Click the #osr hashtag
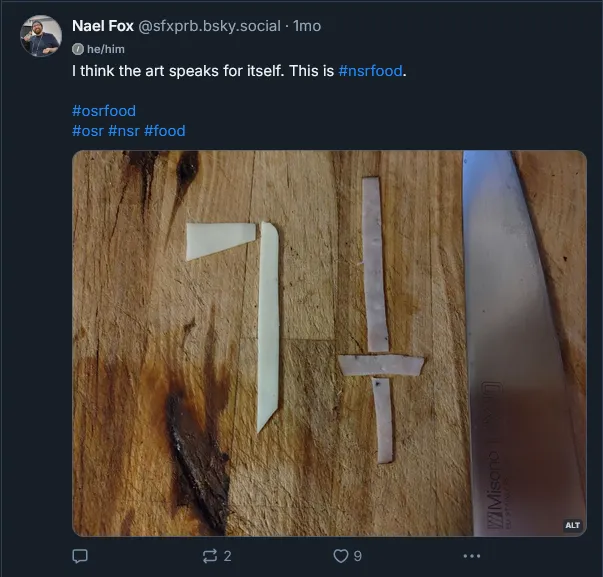 pyautogui.click(x=87, y=130)
